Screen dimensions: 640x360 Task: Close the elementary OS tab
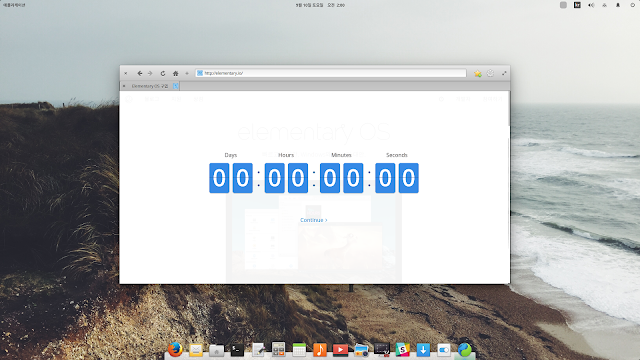(124, 86)
